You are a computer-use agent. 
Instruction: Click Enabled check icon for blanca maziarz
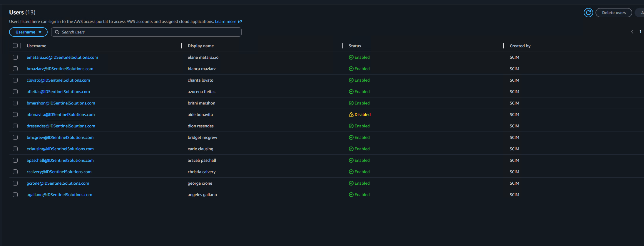coord(351,69)
